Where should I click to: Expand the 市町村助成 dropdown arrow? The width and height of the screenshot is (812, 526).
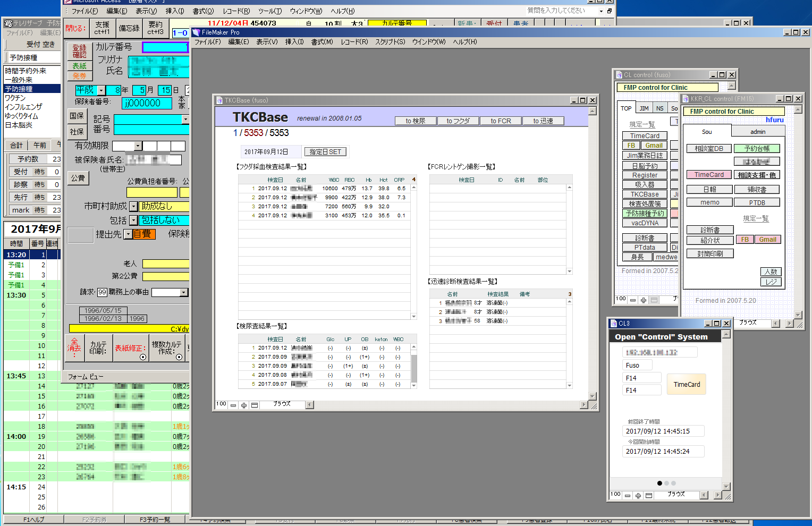point(133,206)
